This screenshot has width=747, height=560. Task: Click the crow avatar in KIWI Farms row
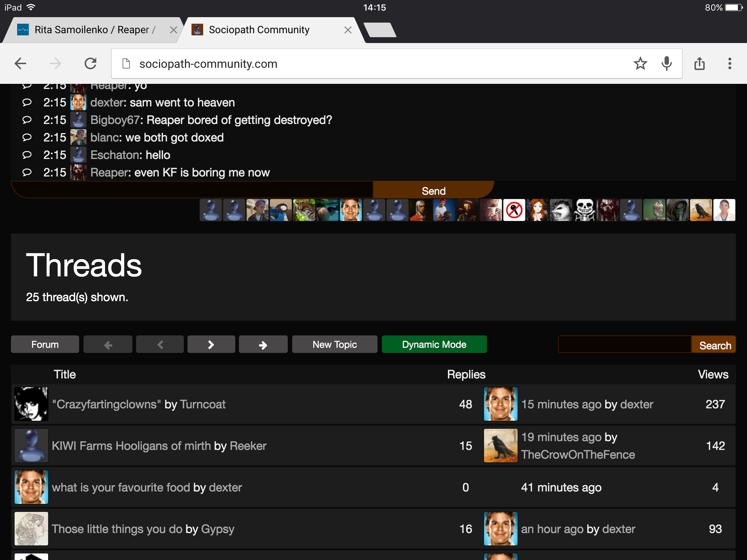(501, 446)
